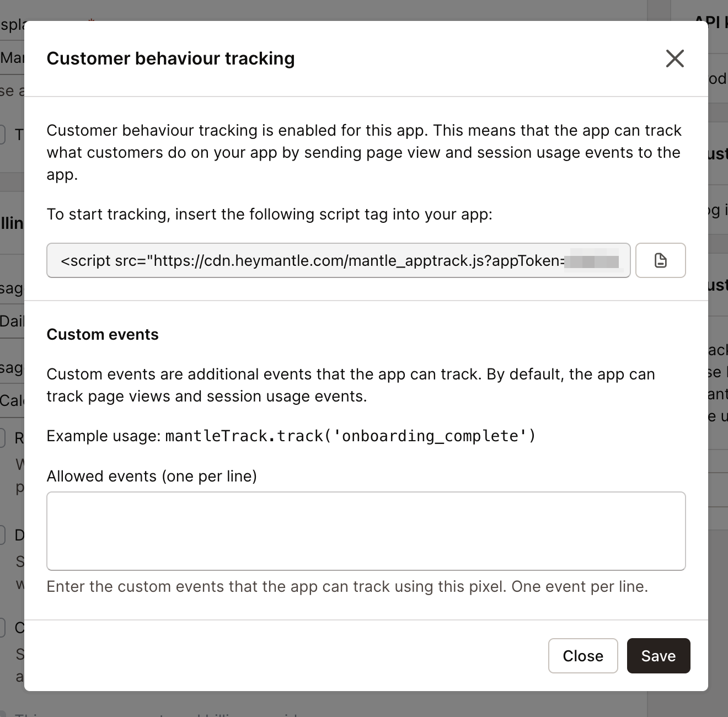Click inside the Allowed events text area
Viewport: 728px width, 717px height.
(x=366, y=529)
